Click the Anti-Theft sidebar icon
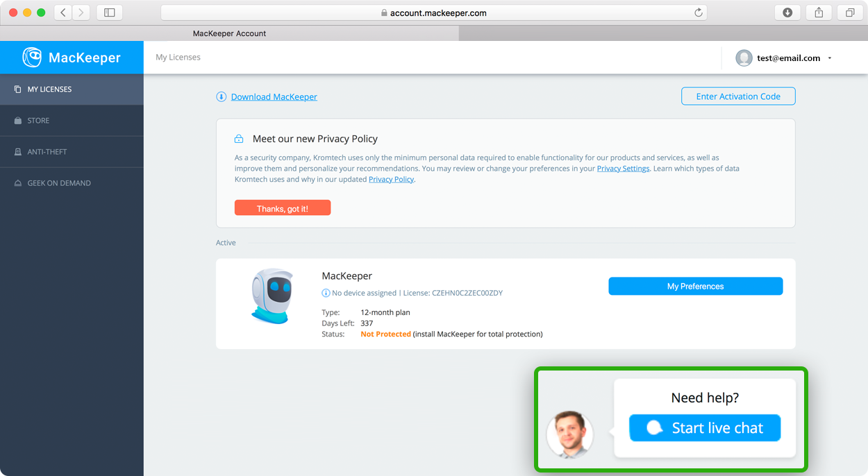The image size is (868, 476). click(18, 152)
